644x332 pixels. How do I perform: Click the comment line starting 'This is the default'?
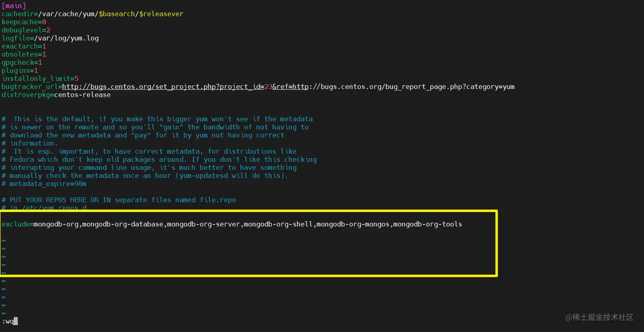click(x=157, y=119)
